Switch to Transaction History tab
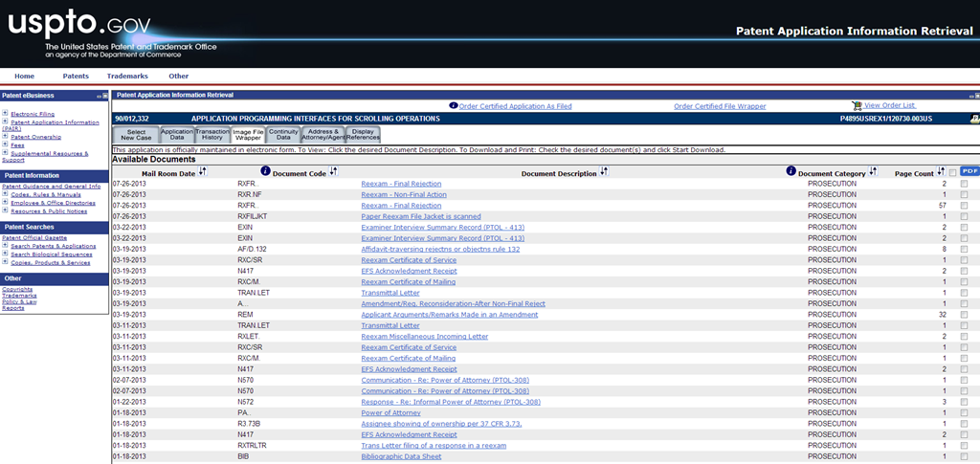 click(x=211, y=135)
